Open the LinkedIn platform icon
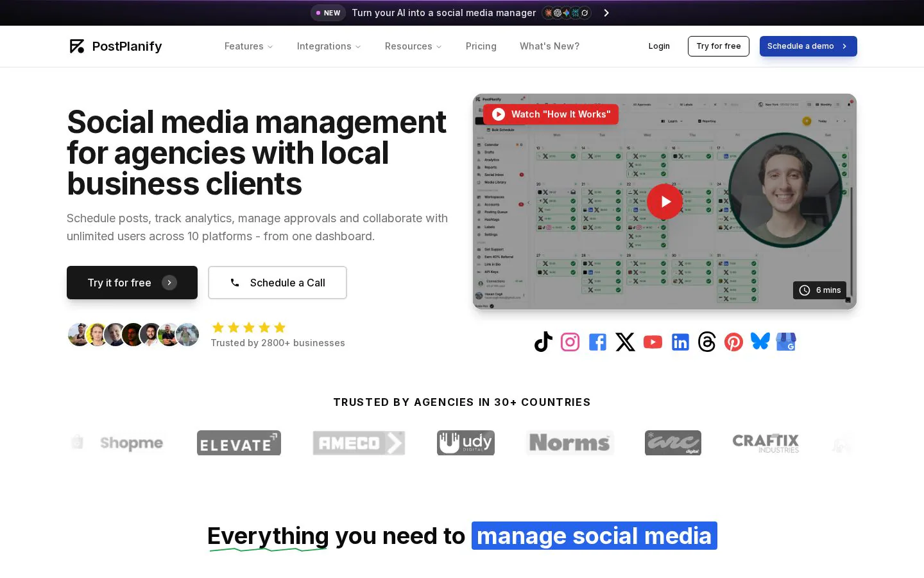The image size is (924, 578). tap(680, 342)
